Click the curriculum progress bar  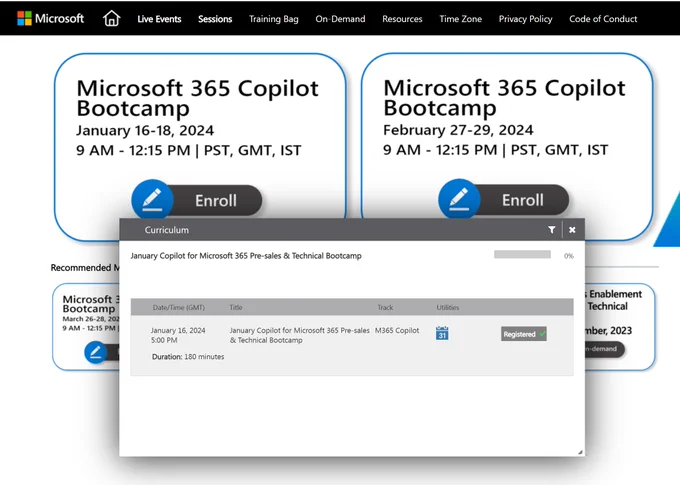522,254
